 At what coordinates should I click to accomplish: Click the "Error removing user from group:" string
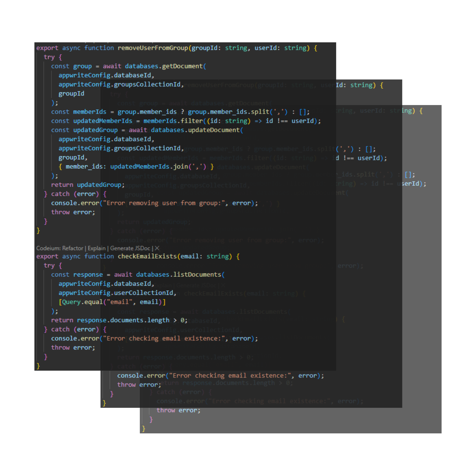point(166,203)
